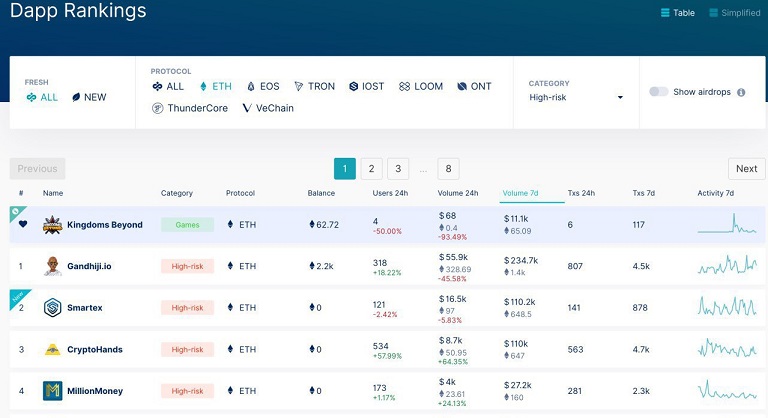Switch to Table view

678,13
